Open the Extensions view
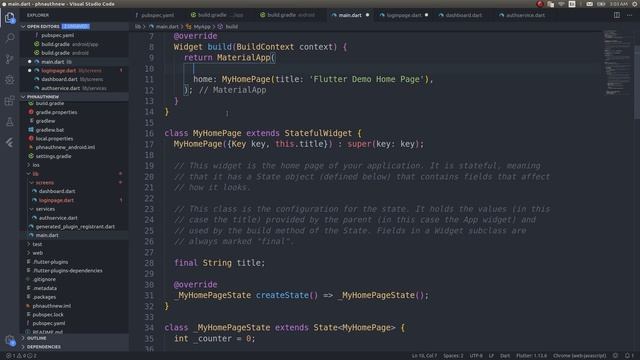640x360 pixels. [x=10, y=101]
